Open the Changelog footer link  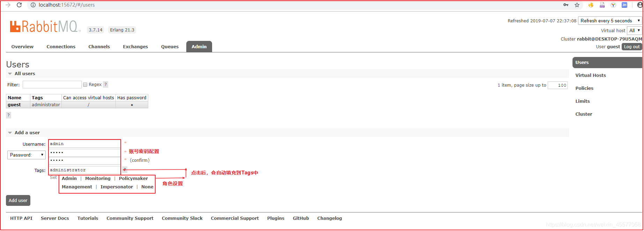pos(329,218)
